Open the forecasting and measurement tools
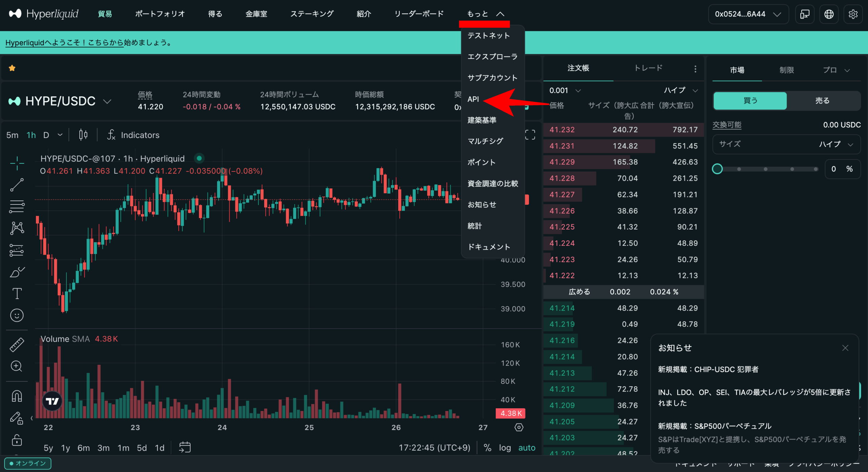868x472 pixels. [17, 250]
